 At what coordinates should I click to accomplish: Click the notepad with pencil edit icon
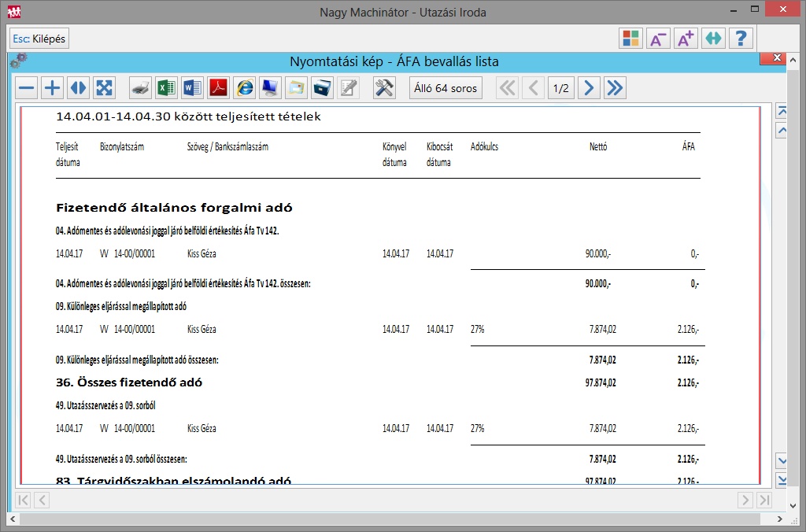(x=349, y=88)
